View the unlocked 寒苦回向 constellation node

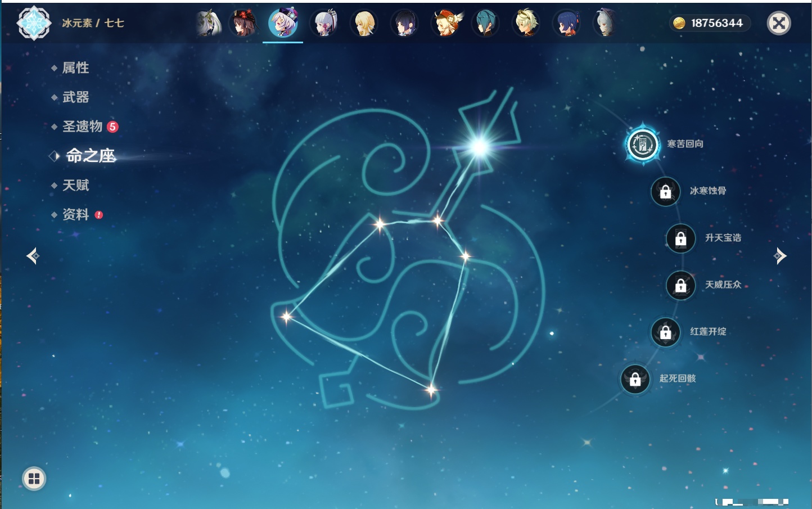(643, 145)
